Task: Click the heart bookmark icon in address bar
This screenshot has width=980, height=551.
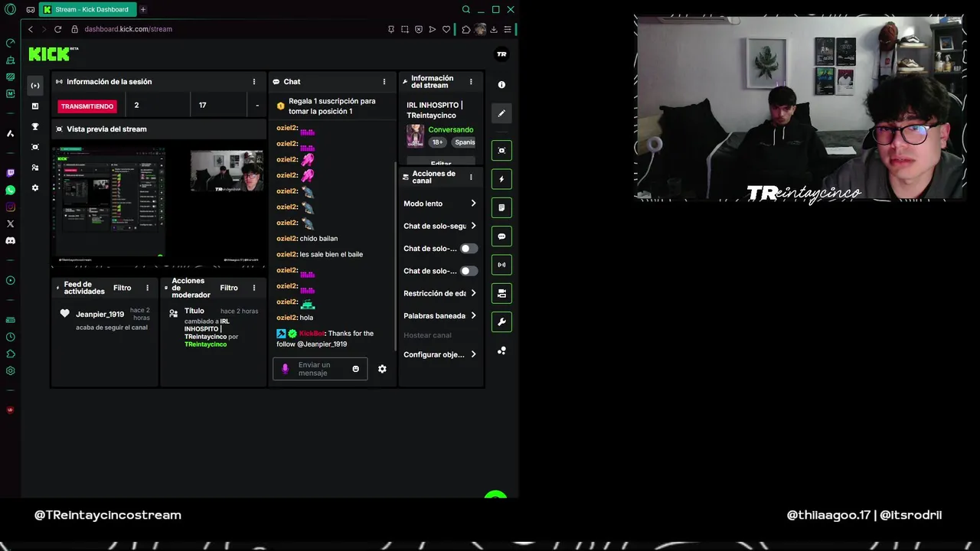Action: pos(446,29)
